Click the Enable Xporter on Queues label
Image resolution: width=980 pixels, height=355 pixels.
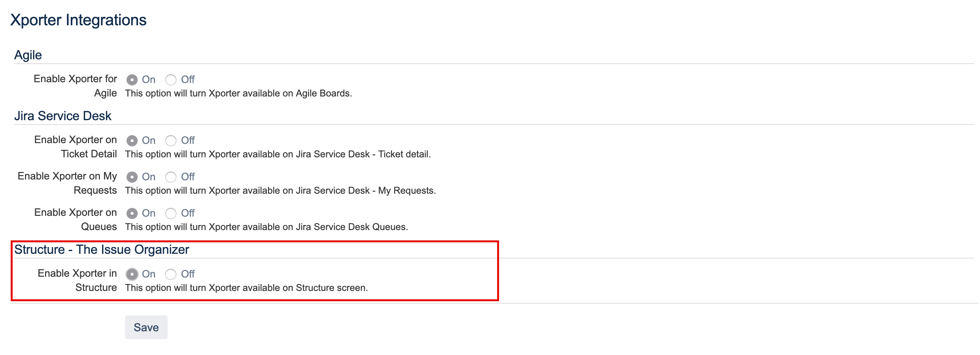[x=75, y=219]
